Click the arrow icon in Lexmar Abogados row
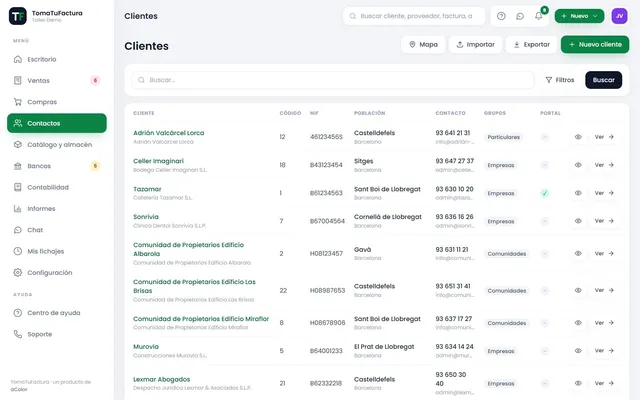640x400 pixels. click(611, 383)
